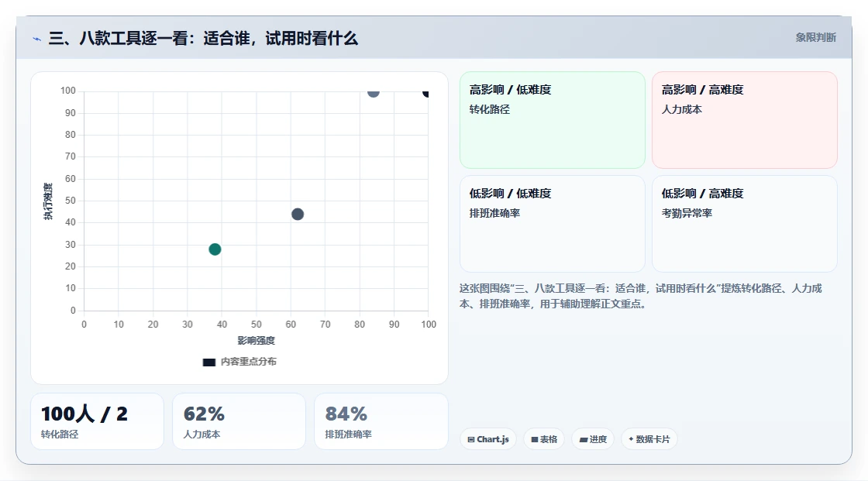
Task: Select the green scatter point near 40
Action: [x=215, y=249]
